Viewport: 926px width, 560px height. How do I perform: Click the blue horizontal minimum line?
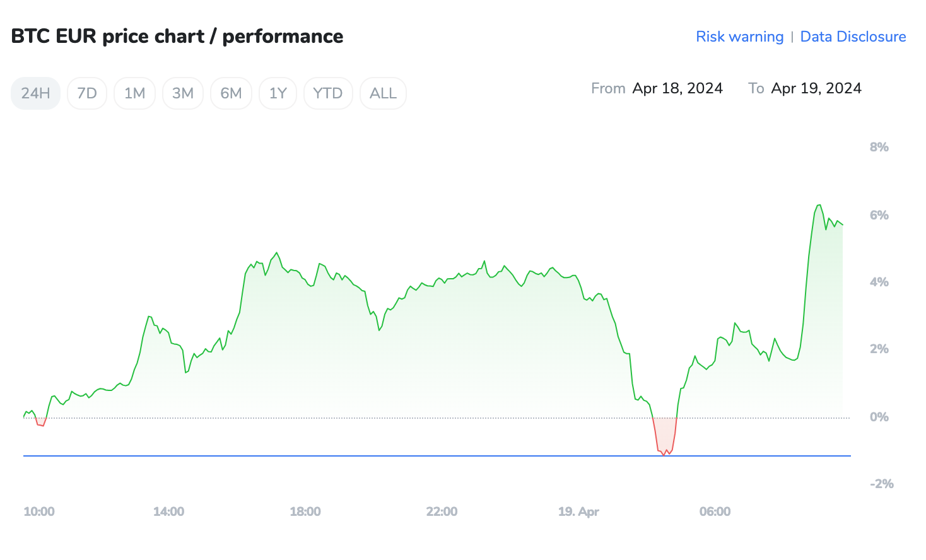378,455
